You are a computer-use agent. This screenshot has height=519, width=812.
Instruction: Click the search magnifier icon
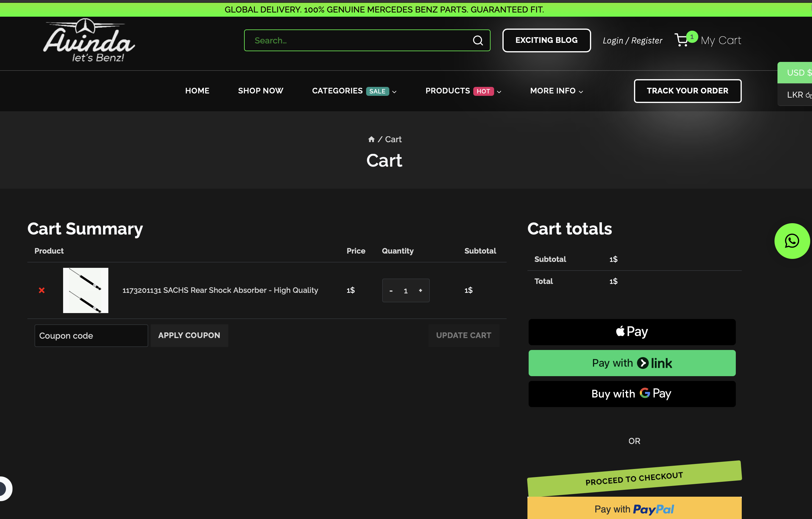coord(477,40)
